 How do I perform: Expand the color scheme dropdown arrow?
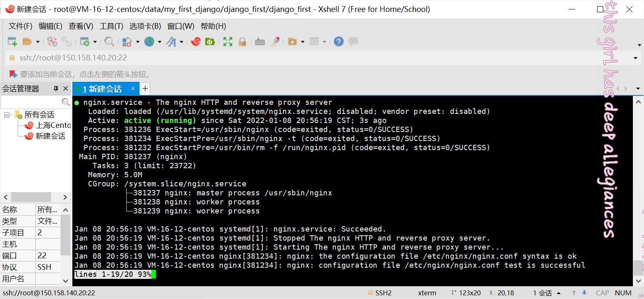pyautogui.click(x=137, y=42)
